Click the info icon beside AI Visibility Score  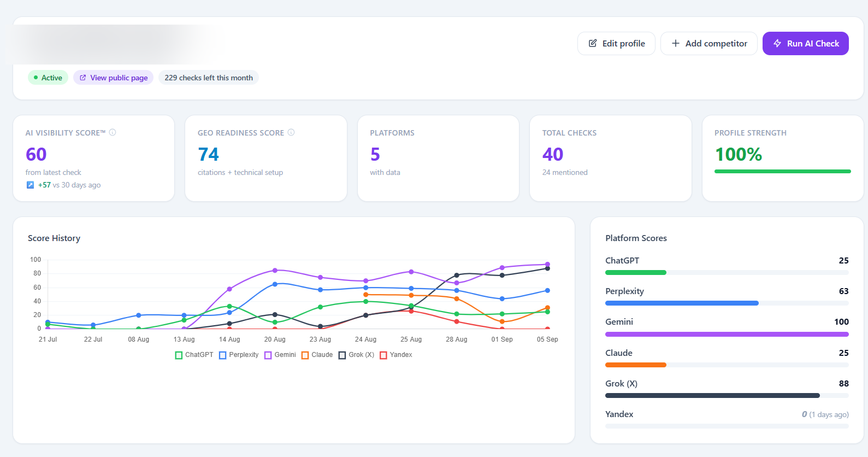113,132
